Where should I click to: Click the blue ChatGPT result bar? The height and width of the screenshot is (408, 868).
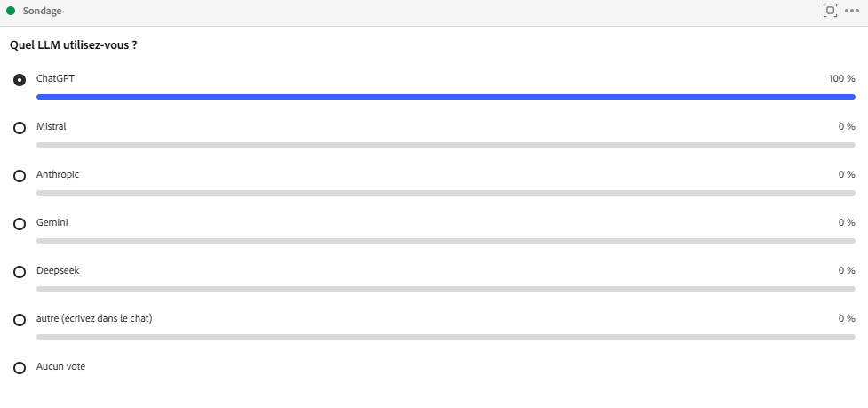[444, 97]
